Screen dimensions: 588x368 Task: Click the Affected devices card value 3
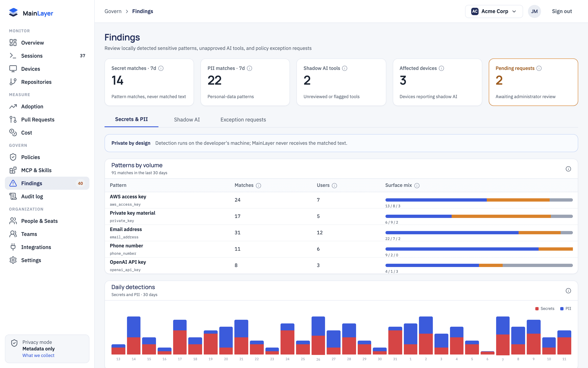pos(403,80)
